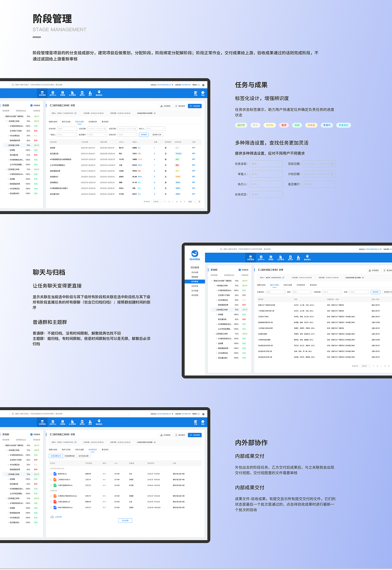Toggle 与我有关 checkbox in the top task-results mockup
Screen dimensions: 392x570
(x=31, y=105)
